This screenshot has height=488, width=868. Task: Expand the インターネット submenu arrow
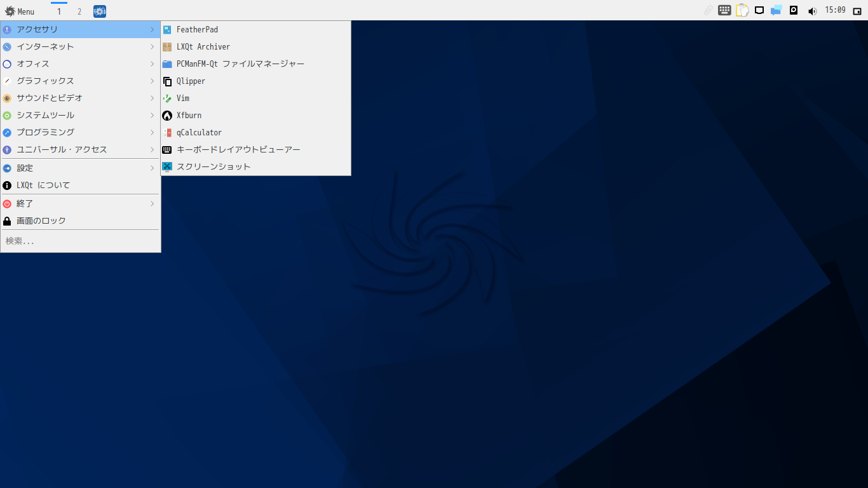coord(153,46)
